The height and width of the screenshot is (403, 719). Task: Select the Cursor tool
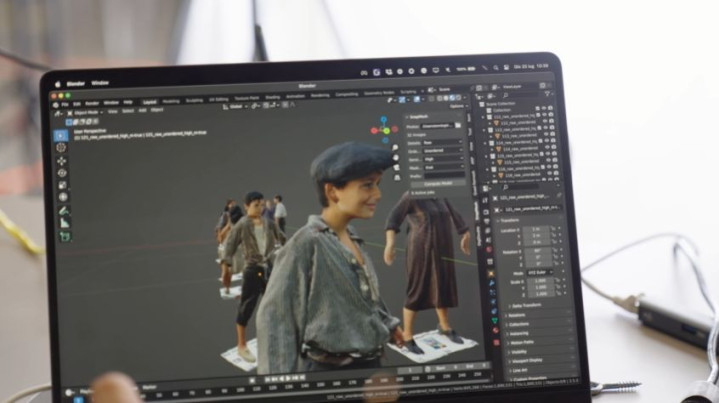61,148
